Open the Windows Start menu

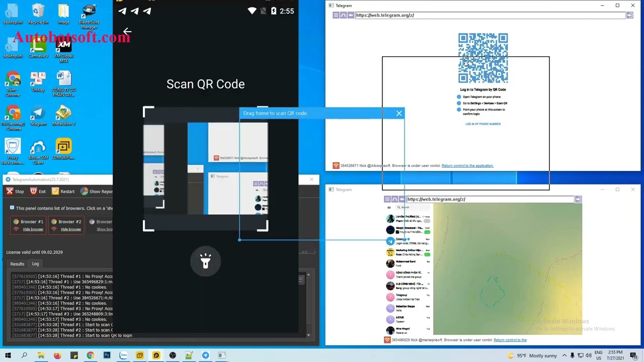pos(8,355)
